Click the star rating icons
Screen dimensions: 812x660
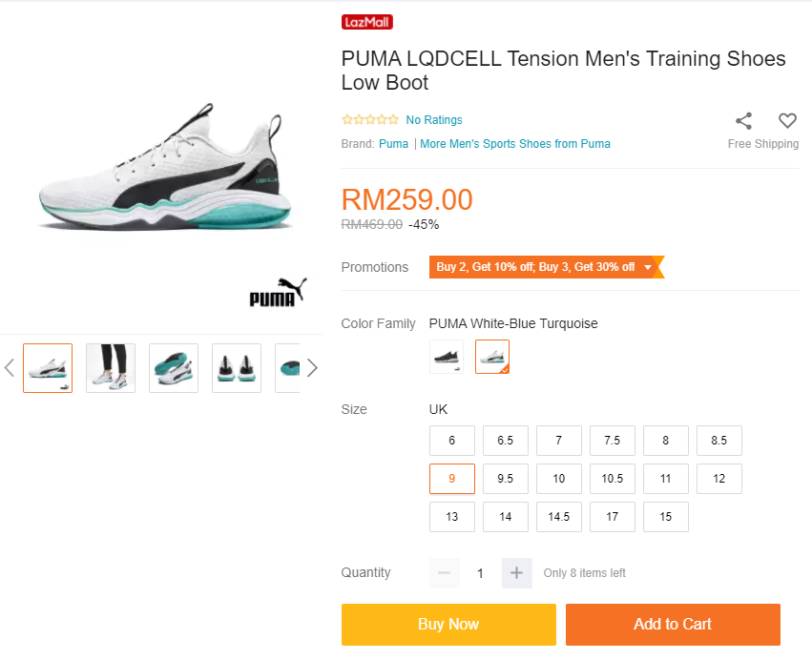(370, 120)
